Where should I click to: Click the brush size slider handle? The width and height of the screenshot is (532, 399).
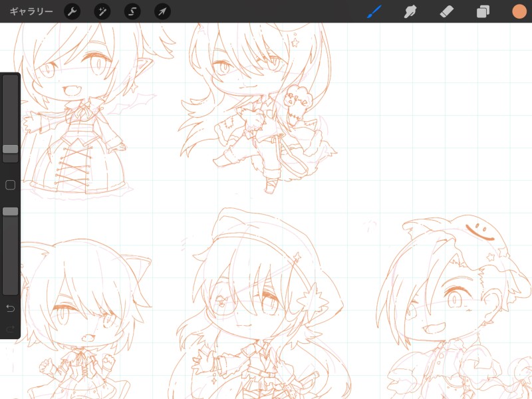tap(10, 149)
